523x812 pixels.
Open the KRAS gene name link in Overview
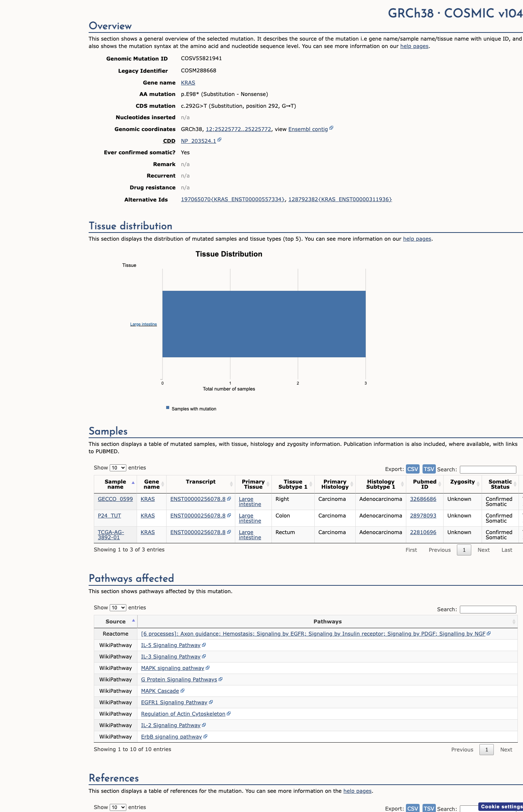click(x=188, y=83)
